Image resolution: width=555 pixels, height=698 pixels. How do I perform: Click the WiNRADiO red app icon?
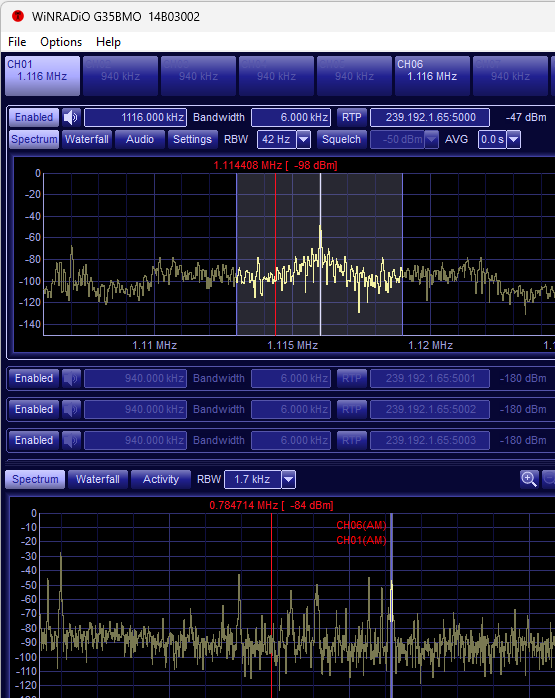click(x=18, y=16)
